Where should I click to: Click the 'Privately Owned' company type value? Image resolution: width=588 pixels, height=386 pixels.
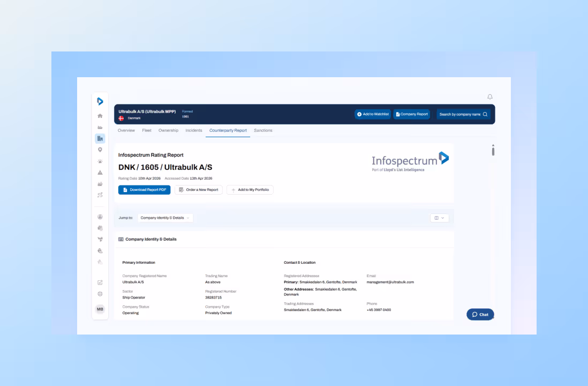point(218,313)
